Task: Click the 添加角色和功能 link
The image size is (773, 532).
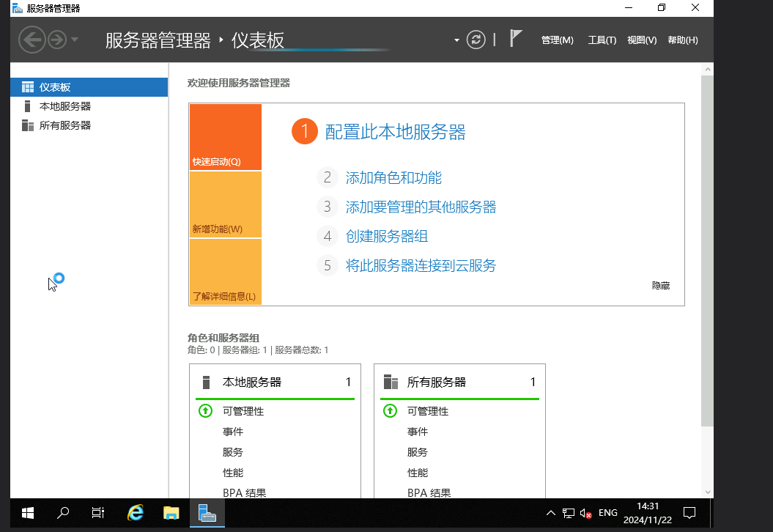Action: pos(393,178)
